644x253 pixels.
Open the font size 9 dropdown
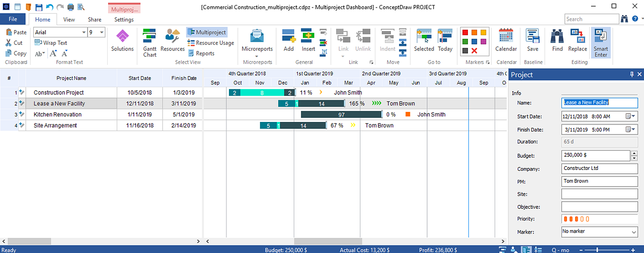click(102, 32)
